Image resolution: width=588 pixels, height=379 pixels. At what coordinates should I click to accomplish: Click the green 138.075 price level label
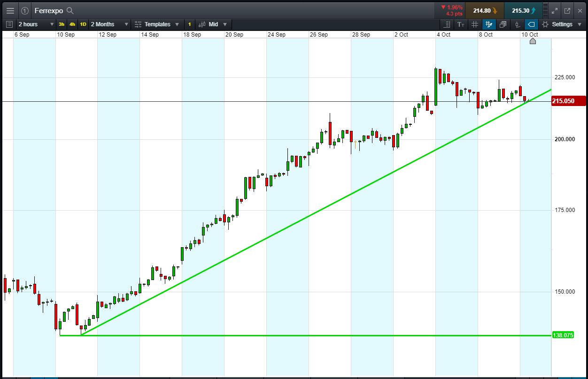[x=563, y=335]
